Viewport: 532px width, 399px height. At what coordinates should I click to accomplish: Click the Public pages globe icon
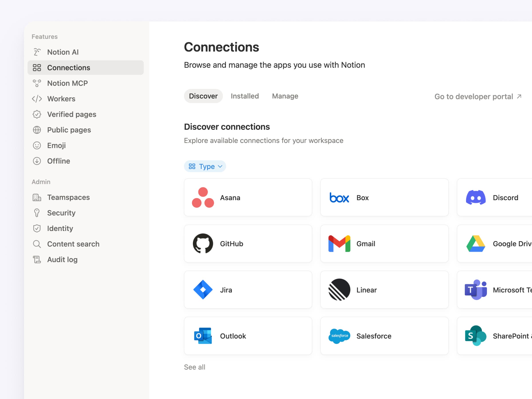click(x=37, y=130)
